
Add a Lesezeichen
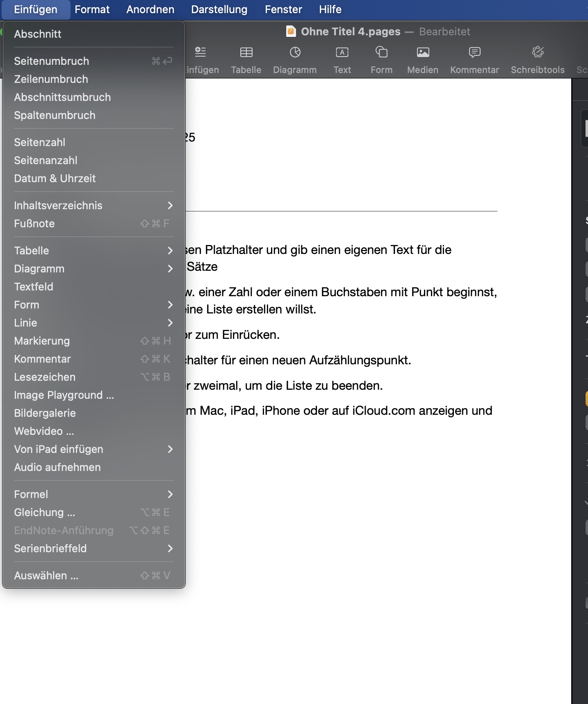(94, 377)
